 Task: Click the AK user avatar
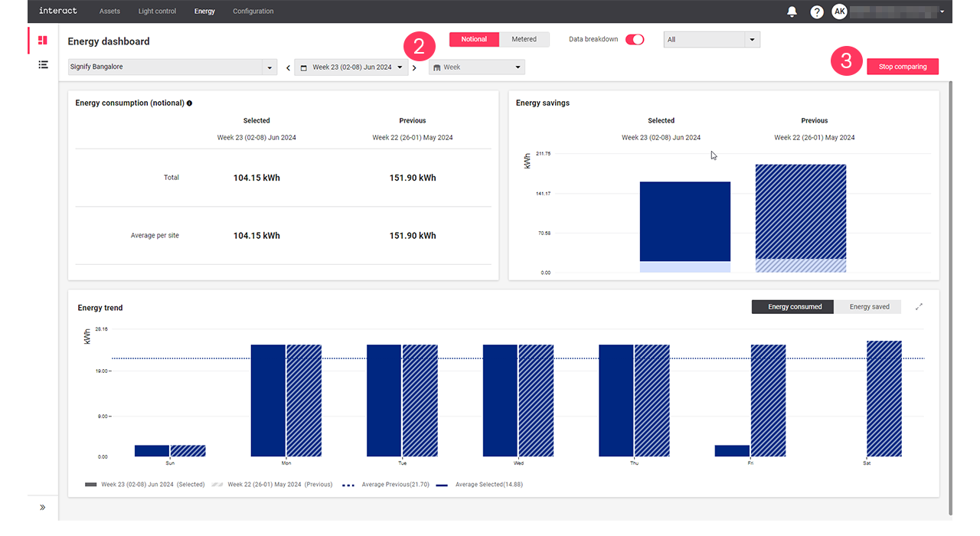839,11
